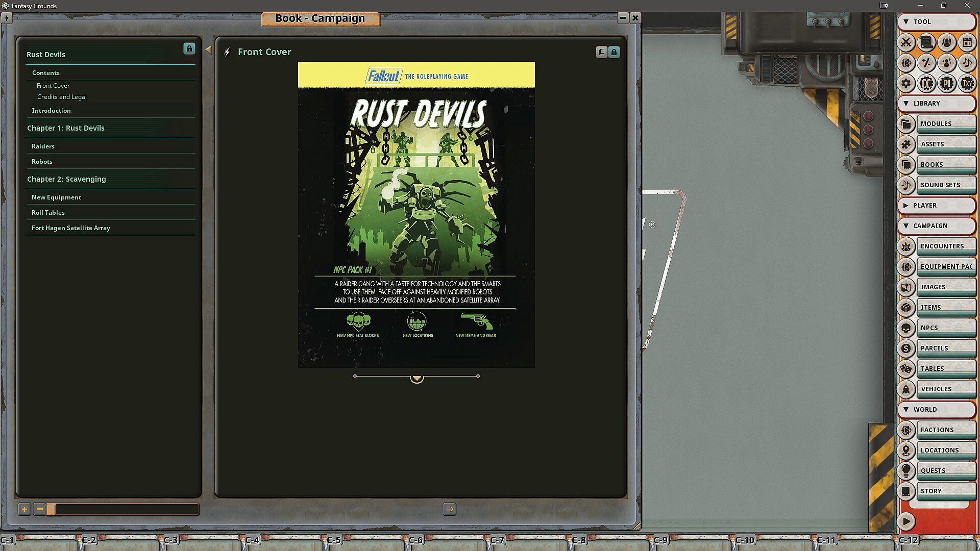Open the Raiders chapter entry
Image resolution: width=980 pixels, height=551 pixels.
coord(43,146)
